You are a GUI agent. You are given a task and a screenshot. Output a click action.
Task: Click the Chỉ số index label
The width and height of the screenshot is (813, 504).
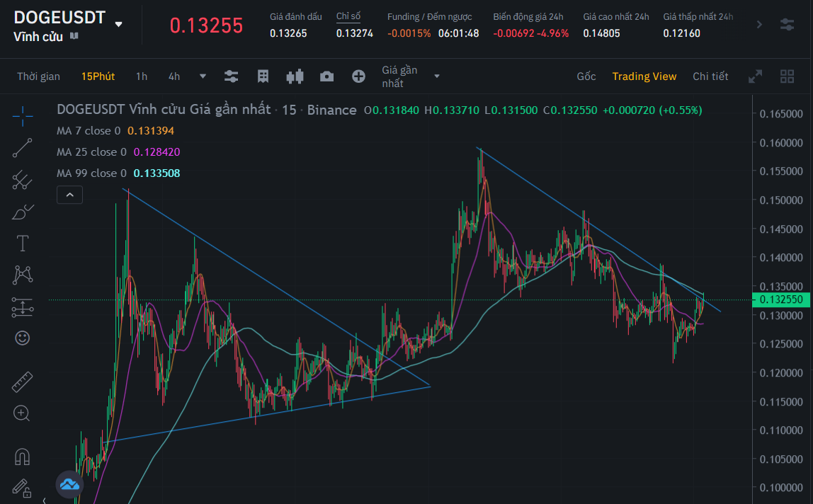(348, 16)
